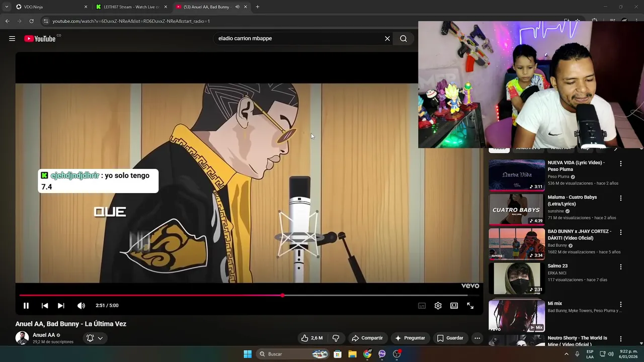Open Google Chrome taskbar icon
This screenshot has height=362, width=644.
click(367, 354)
